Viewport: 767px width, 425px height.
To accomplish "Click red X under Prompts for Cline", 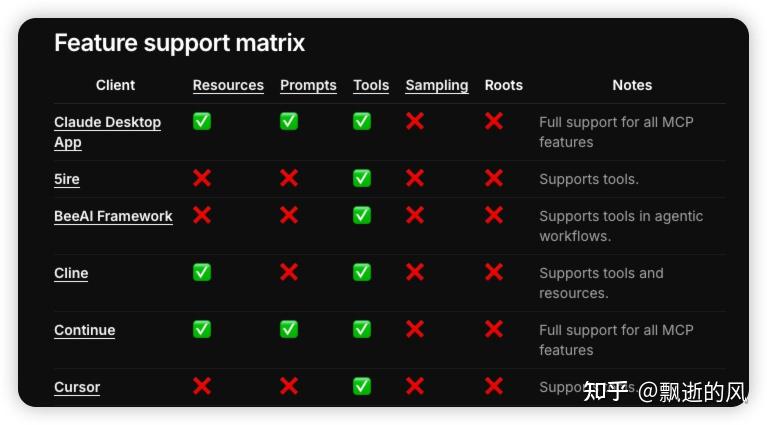I will pos(289,272).
